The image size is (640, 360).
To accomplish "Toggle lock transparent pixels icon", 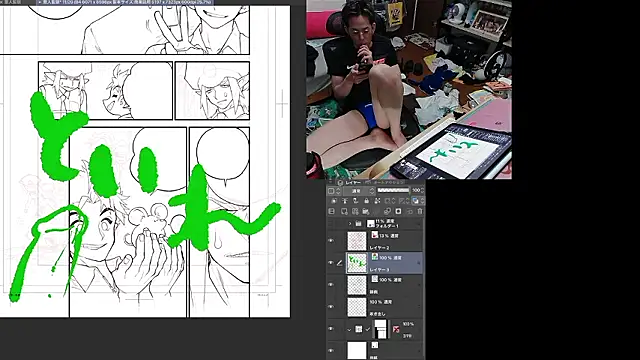I will pos(377,201).
